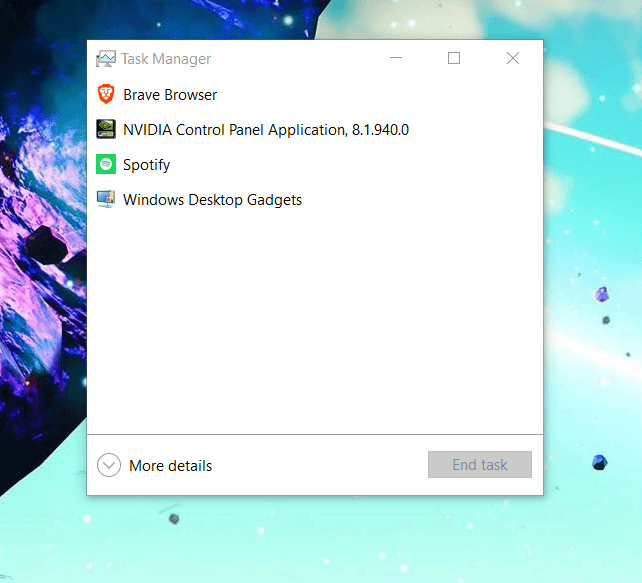
Task: Click the green Spotify icon
Action: coord(106,164)
